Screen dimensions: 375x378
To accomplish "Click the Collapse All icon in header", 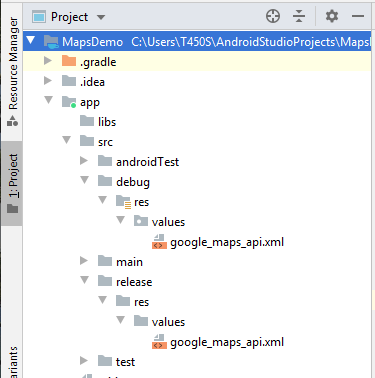I will point(299,16).
